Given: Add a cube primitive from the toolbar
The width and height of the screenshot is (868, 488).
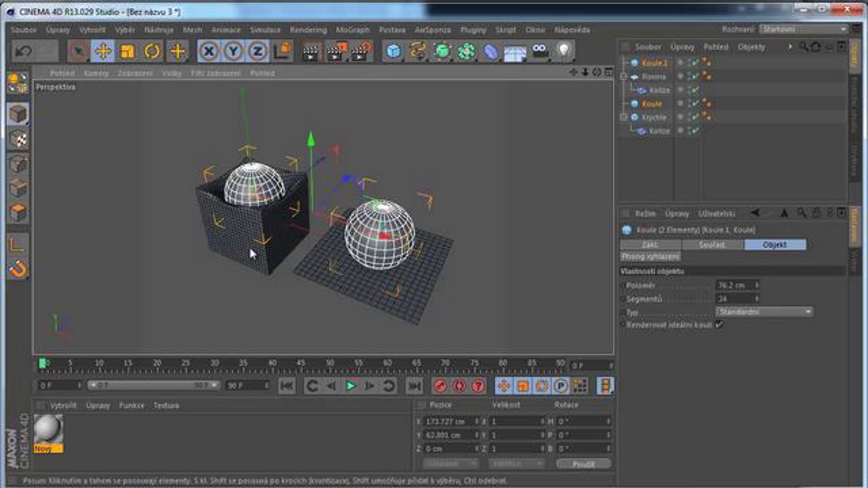Looking at the screenshot, I should (393, 51).
